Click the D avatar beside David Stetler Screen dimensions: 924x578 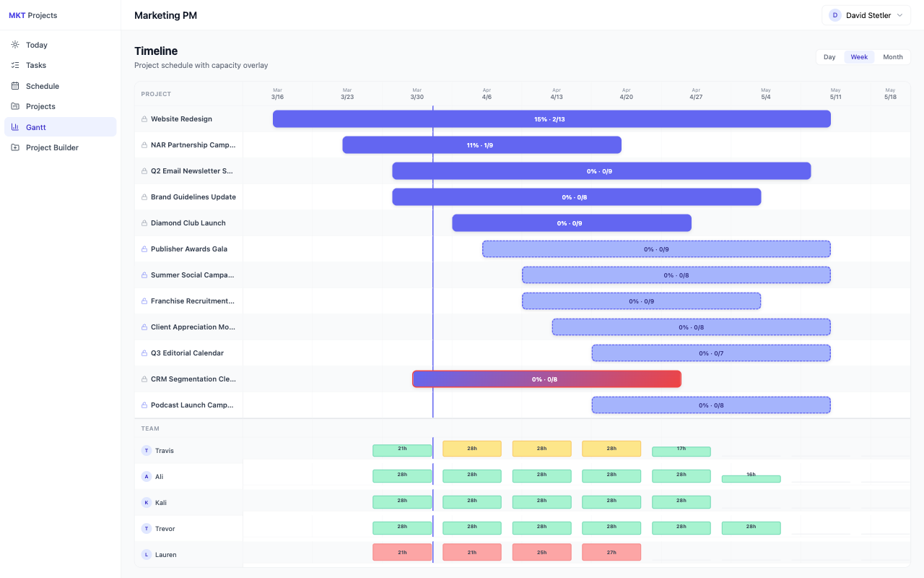pyautogui.click(x=835, y=14)
